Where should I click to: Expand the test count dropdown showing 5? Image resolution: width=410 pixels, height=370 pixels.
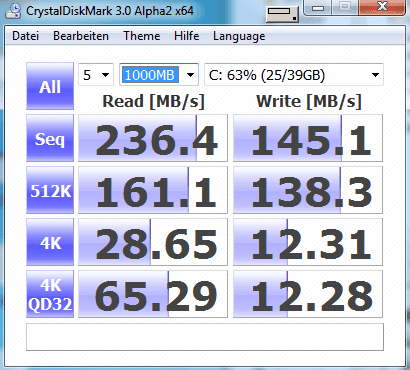coord(96,75)
